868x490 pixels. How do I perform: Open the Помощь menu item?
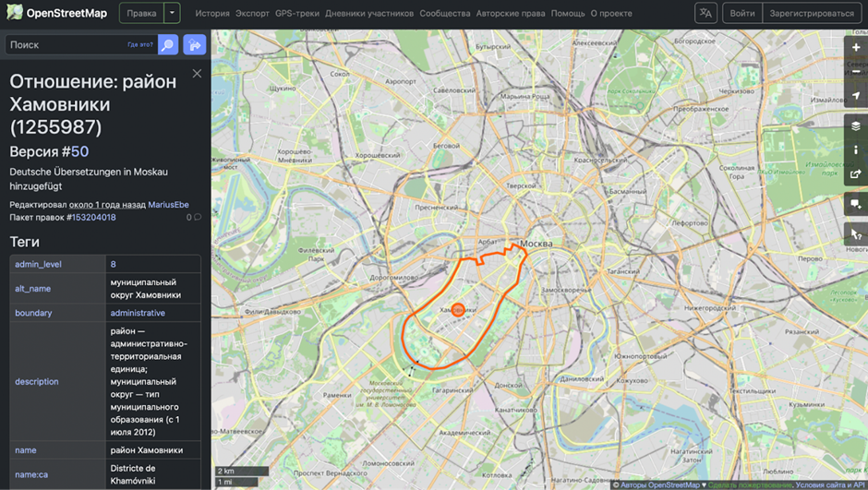pyautogui.click(x=567, y=13)
